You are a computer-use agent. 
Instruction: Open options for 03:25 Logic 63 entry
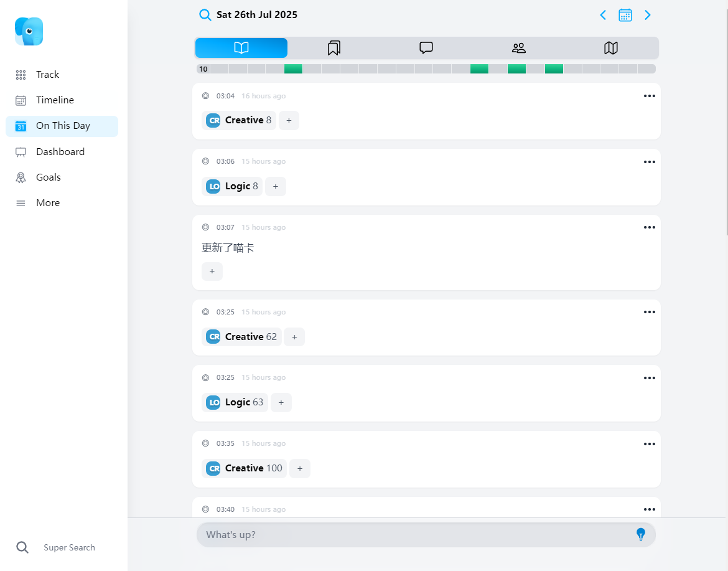[x=649, y=378]
